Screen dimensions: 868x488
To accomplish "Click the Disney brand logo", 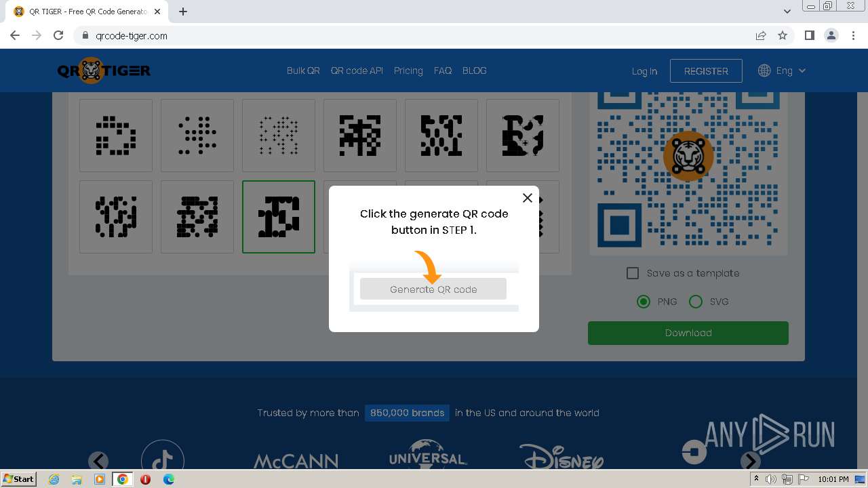I will point(561,457).
